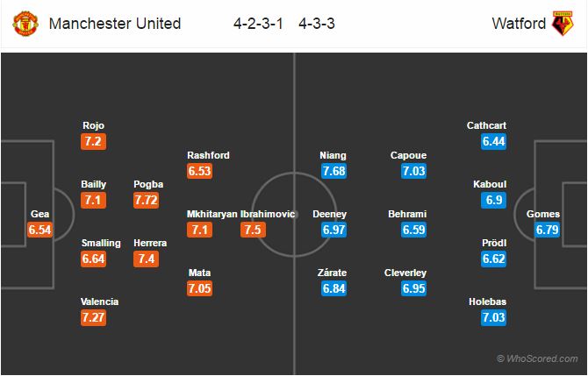Open the Watford team name link
The image size is (588, 376).
(519, 24)
